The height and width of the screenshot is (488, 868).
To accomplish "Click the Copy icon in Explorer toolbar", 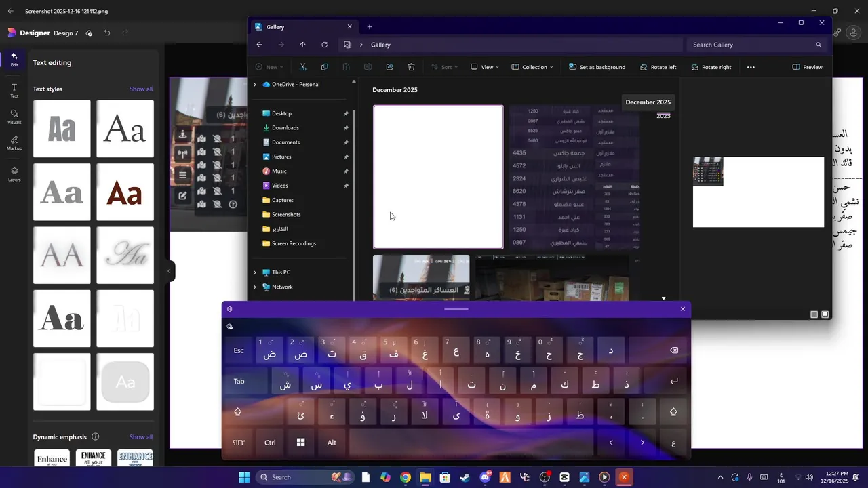I will point(324,67).
